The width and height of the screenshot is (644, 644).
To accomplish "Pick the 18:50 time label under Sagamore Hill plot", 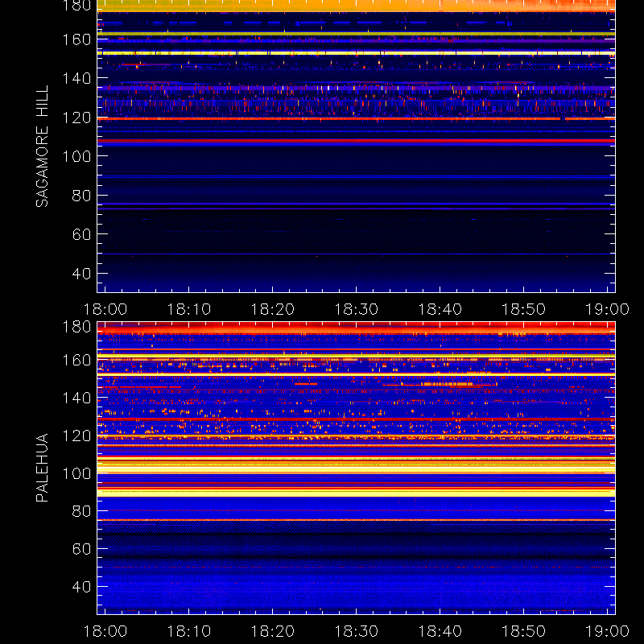I will point(524,309).
